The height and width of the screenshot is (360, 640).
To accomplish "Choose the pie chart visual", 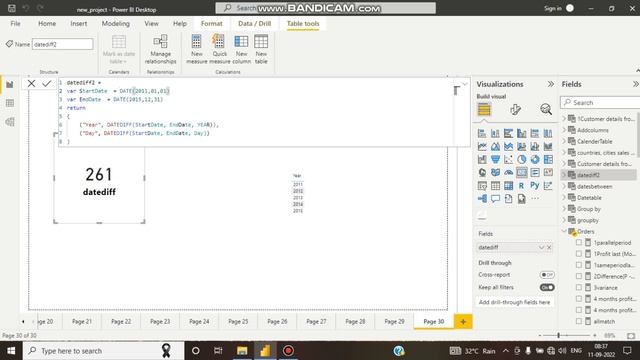I will [522, 159].
